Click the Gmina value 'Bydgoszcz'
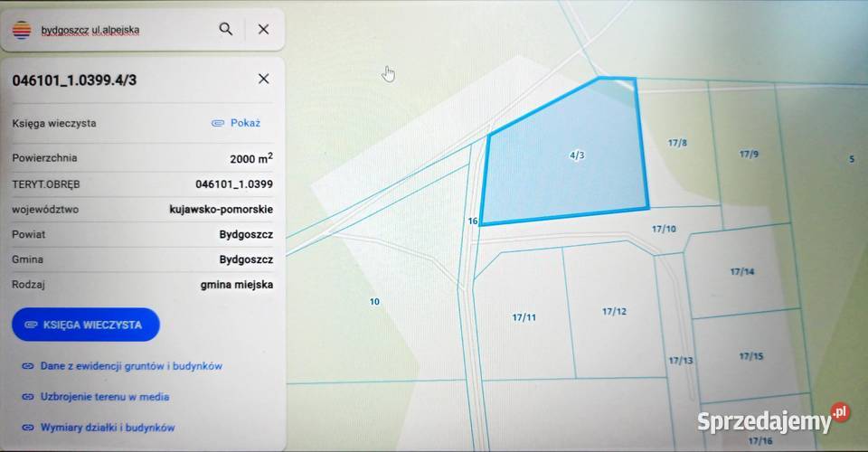 [246, 259]
